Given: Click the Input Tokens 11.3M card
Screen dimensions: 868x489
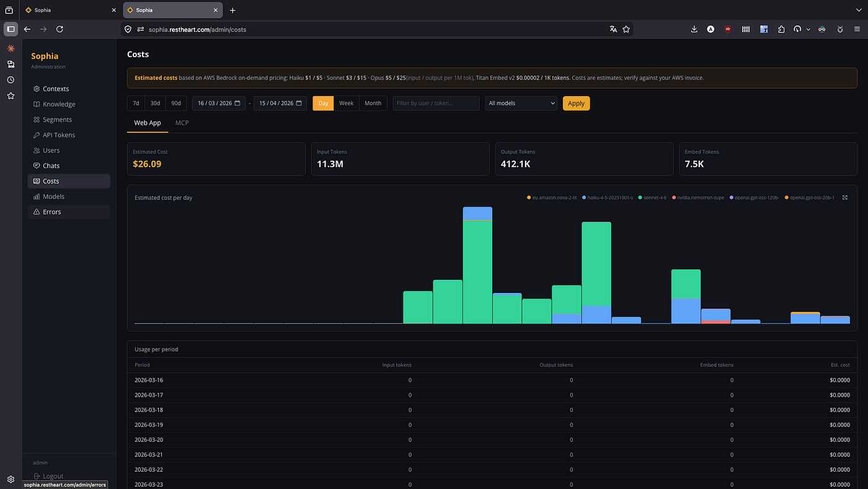Looking at the screenshot, I should tap(400, 159).
